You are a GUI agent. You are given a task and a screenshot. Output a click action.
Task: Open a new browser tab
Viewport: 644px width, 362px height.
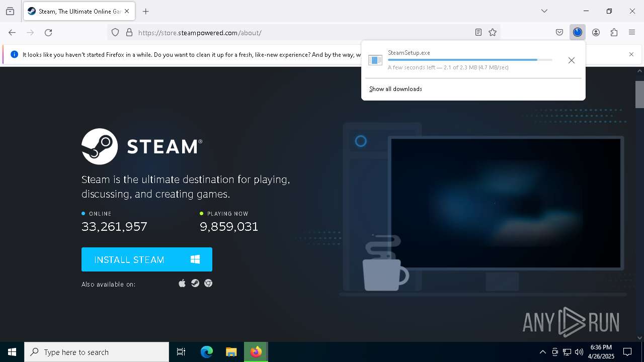[146, 11]
